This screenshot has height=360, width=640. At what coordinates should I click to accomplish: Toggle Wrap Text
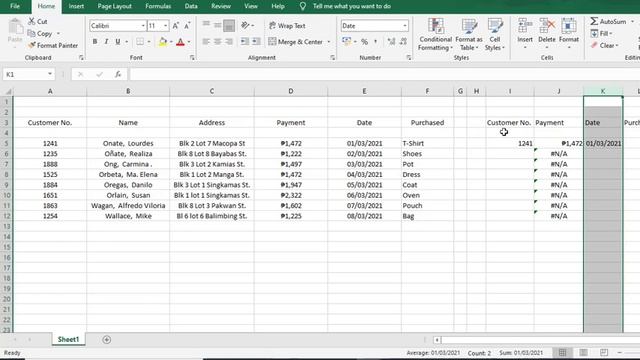[287, 25]
